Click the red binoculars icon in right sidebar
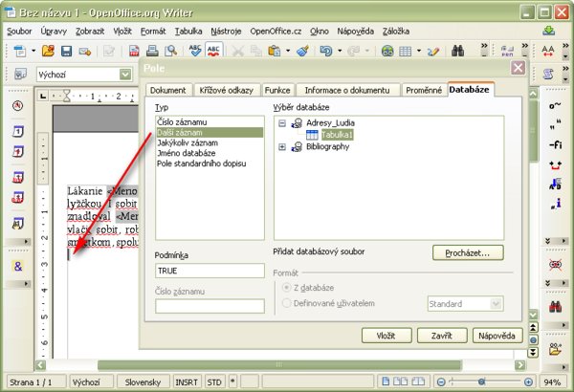 click(555, 306)
